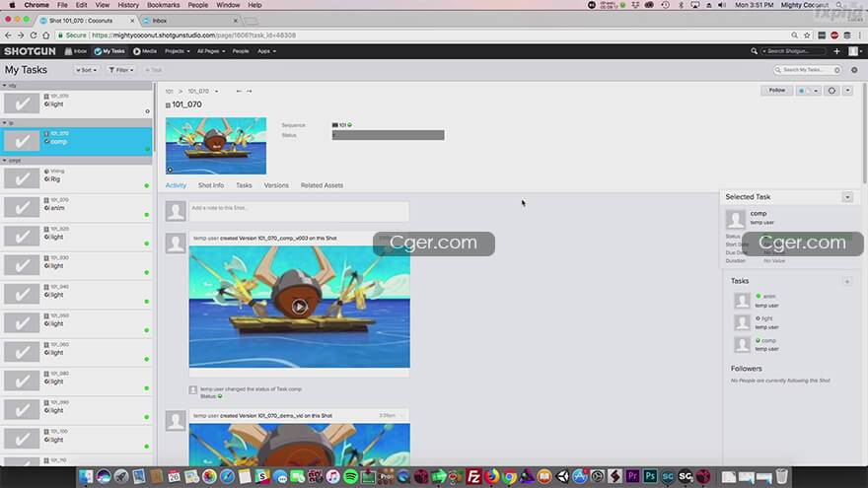Open Spotify from the dock
Viewport: 868px width, 488px height.
(x=350, y=476)
